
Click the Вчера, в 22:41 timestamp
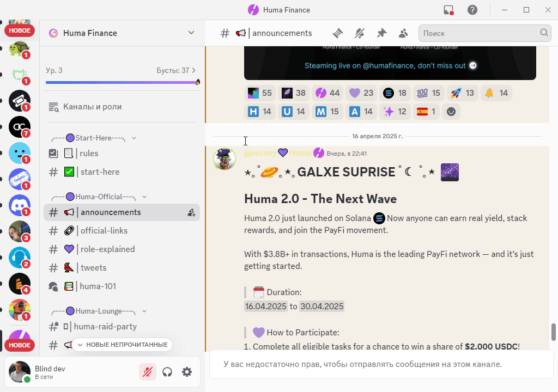click(x=347, y=154)
